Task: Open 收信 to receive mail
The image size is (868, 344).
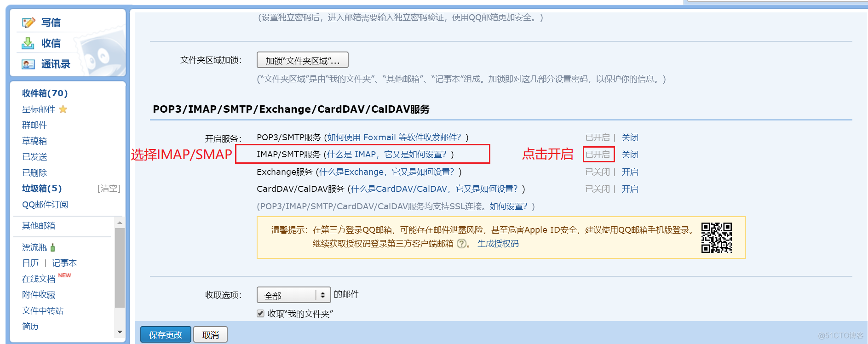Action: click(51, 43)
